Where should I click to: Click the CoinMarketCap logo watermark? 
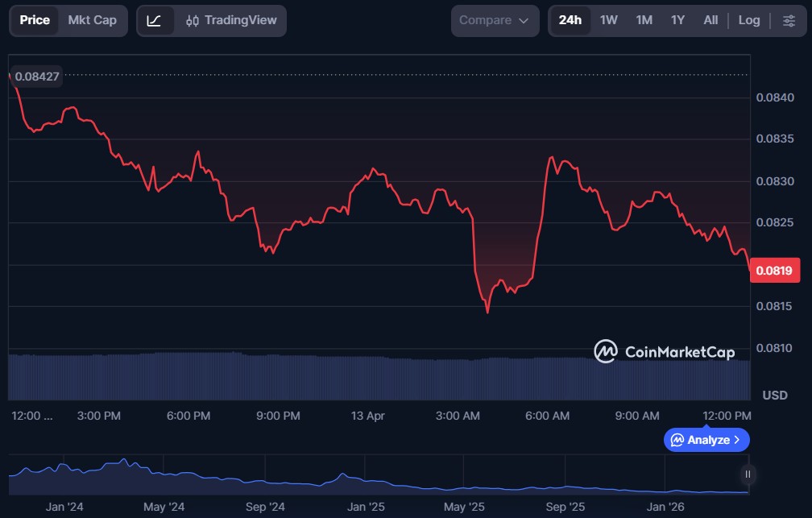(664, 351)
